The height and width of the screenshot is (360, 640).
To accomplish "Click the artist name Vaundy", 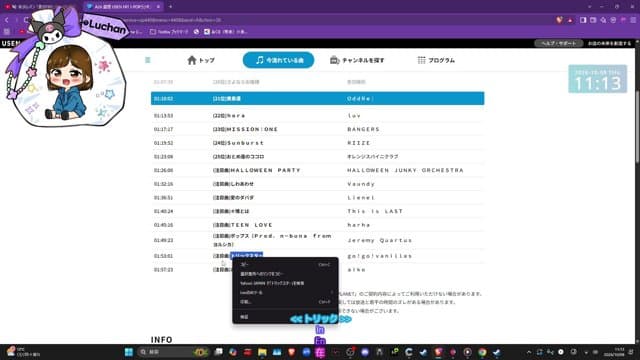I will coord(361,184).
